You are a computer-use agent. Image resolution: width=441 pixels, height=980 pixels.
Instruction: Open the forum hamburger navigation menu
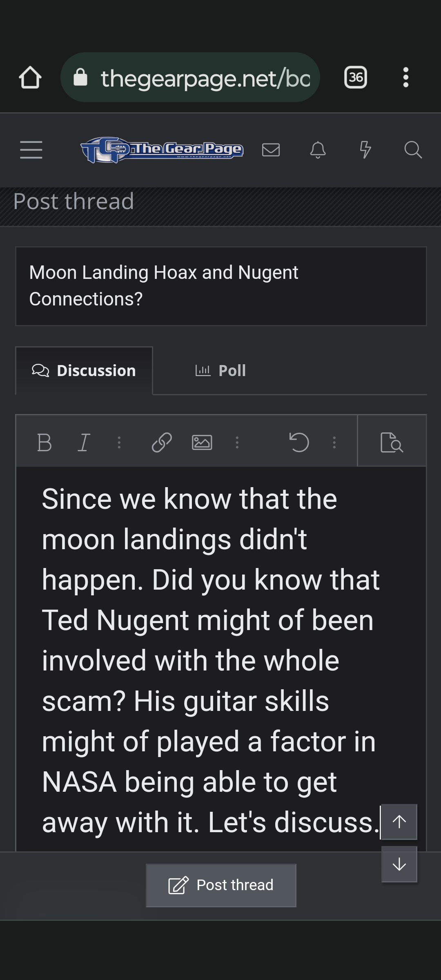[31, 149]
